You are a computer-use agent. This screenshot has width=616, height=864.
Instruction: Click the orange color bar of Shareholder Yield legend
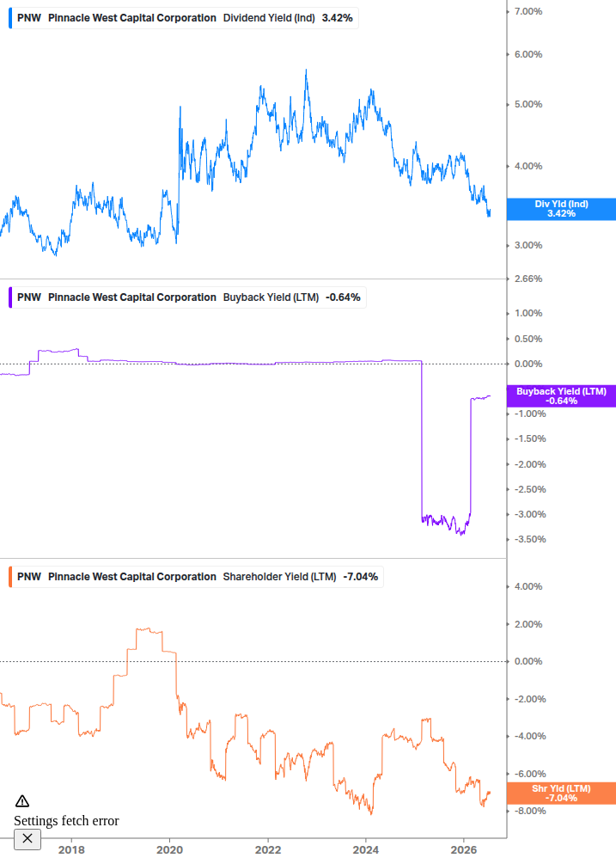pyautogui.click(x=10, y=577)
